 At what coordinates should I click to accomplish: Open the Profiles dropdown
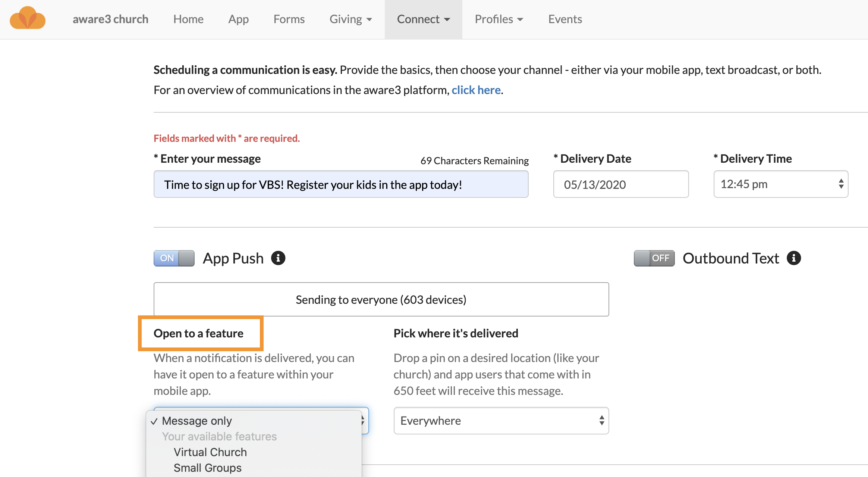tap(499, 19)
